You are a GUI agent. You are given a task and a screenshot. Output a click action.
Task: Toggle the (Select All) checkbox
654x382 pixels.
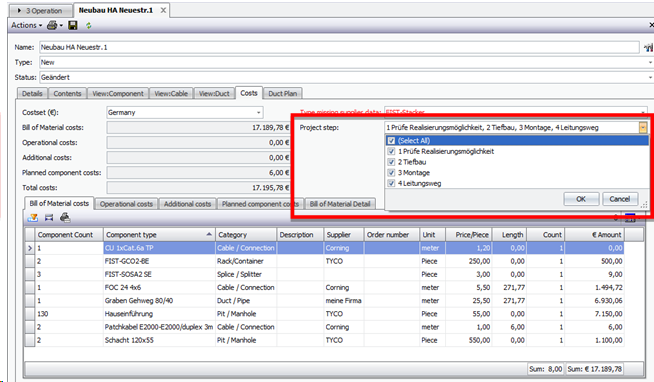(x=391, y=141)
